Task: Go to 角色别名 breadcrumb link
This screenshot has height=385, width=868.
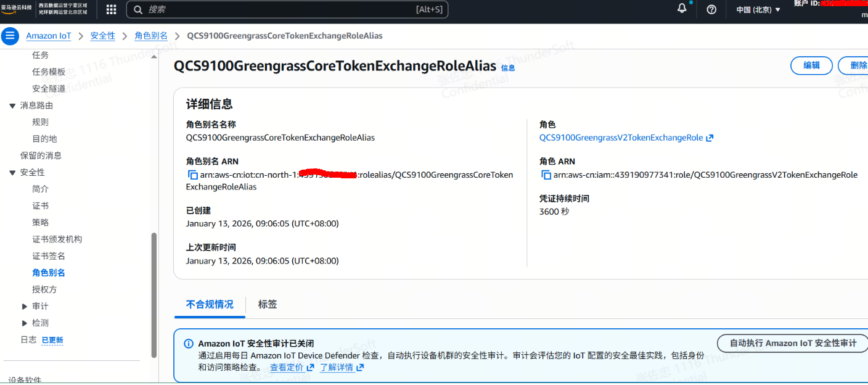Action: point(151,36)
